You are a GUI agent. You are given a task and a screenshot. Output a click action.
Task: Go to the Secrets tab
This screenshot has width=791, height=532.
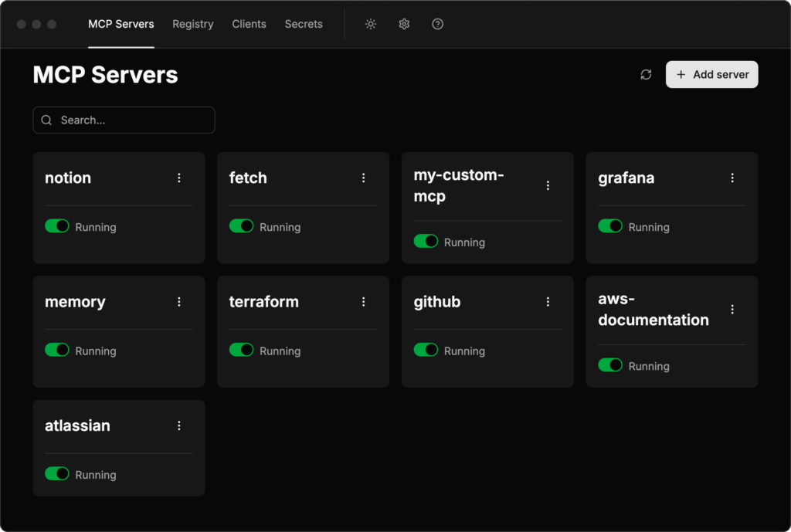(303, 24)
